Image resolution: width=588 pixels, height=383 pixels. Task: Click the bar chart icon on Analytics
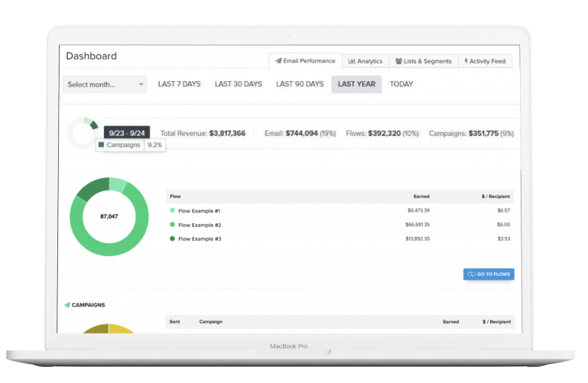pos(352,61)
